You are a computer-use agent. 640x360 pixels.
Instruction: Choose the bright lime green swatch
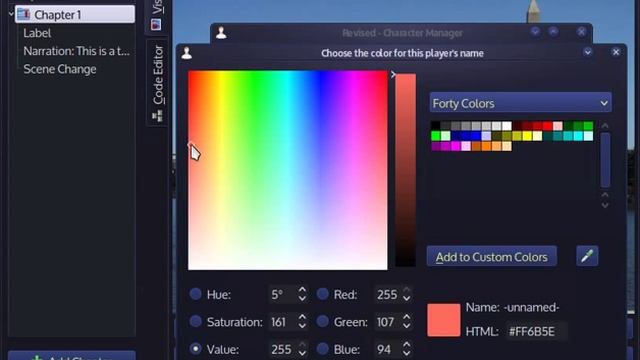pos(436,136)
